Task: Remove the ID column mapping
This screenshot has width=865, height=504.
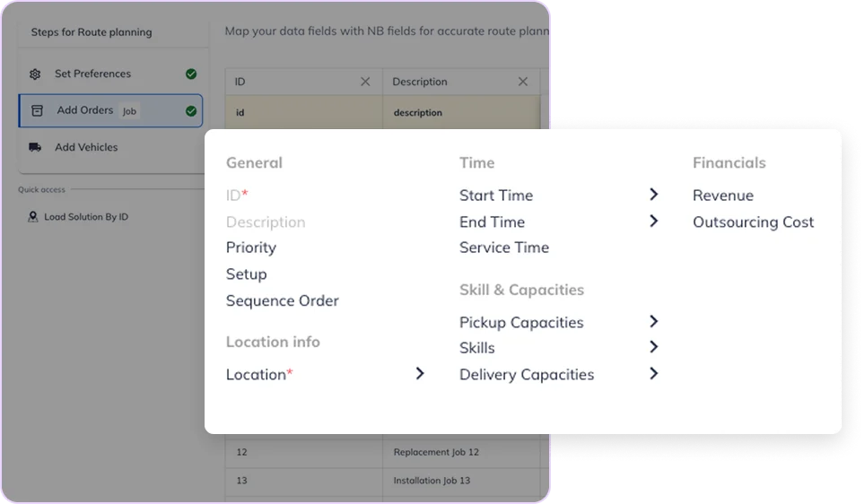Action: (365, 82)
